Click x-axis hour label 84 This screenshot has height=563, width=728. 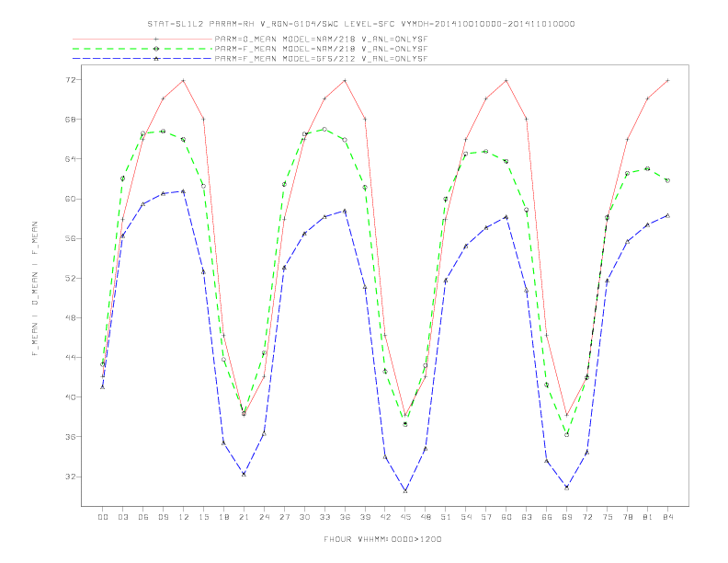[667, 517]
